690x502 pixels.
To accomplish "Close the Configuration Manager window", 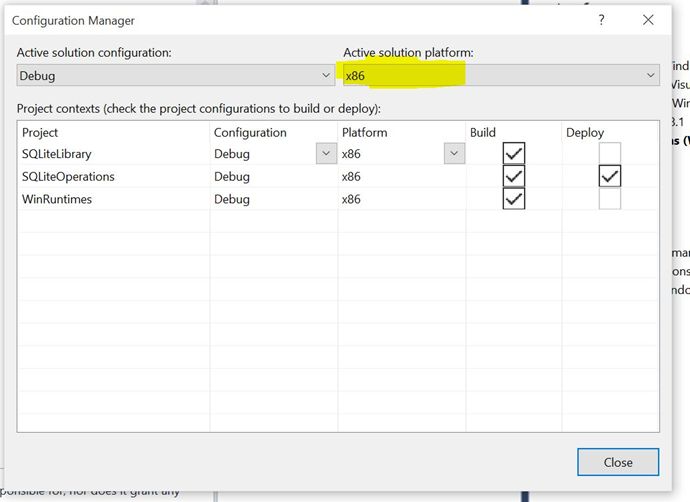I will pyautogui.click(x=649, y=20).
